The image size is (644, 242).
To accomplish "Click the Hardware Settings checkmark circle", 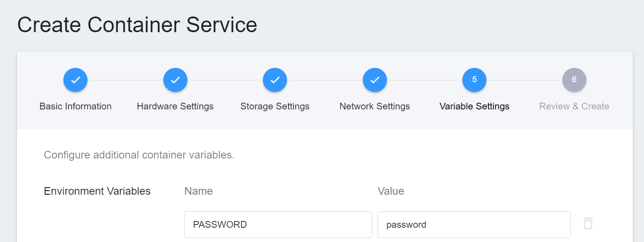I will pos(175,80).
